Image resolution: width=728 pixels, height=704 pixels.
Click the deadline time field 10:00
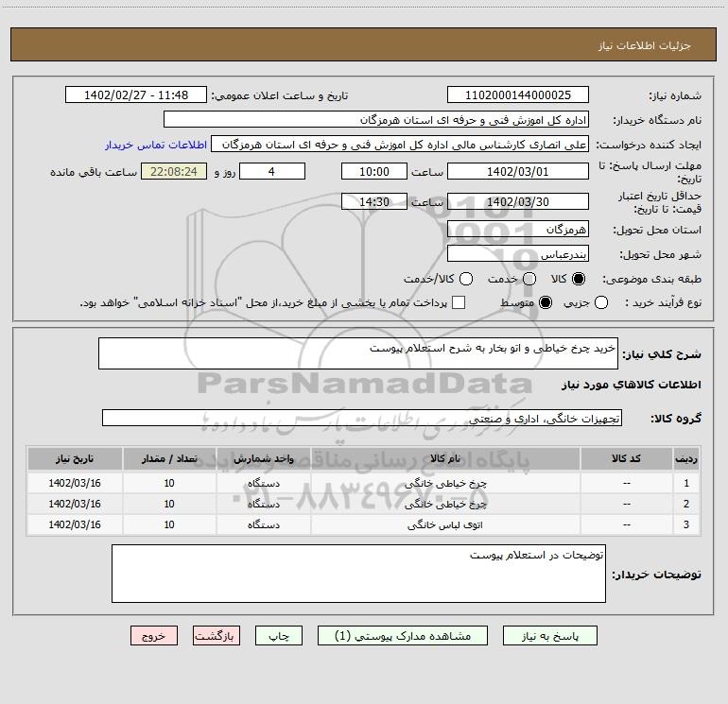click(x=374, y=171)
